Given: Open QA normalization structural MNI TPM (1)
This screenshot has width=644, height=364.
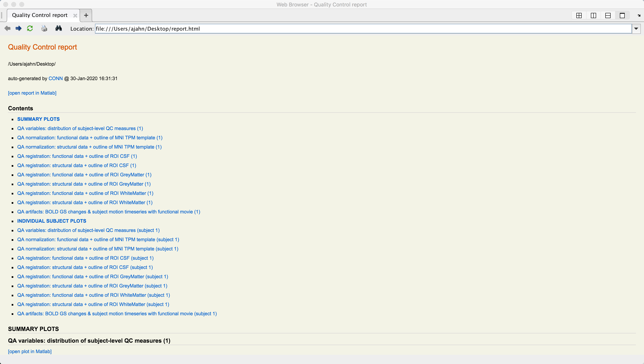Looking at the screenshot, I should click(x=90, y=147).
